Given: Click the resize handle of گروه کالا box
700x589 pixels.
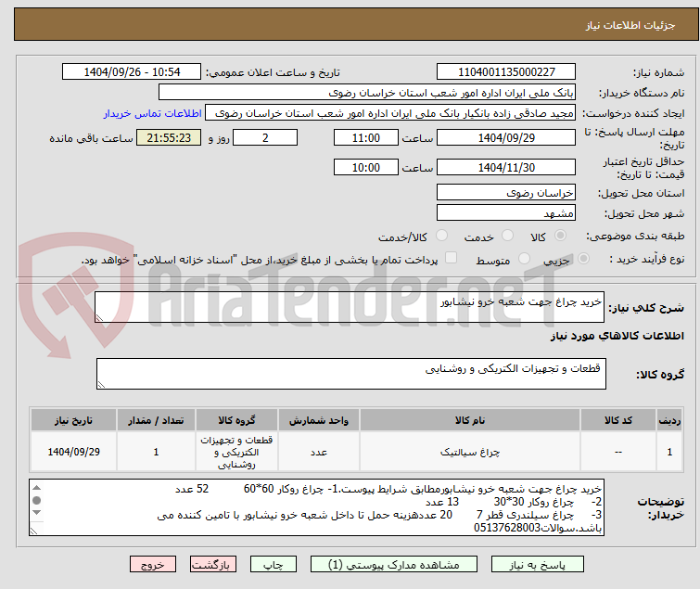Looking at the screenshot, I should (x=101, y=385).
